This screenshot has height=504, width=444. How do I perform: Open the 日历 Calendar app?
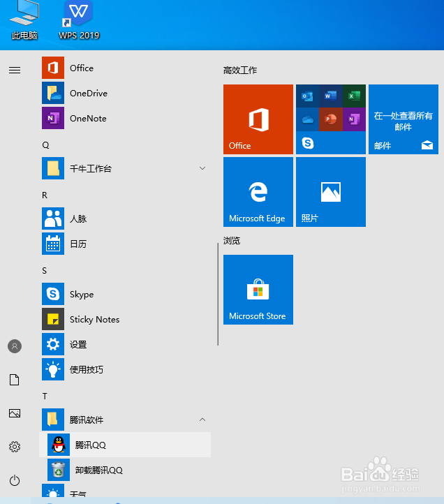pyautogui.click(x=126, y=244)
